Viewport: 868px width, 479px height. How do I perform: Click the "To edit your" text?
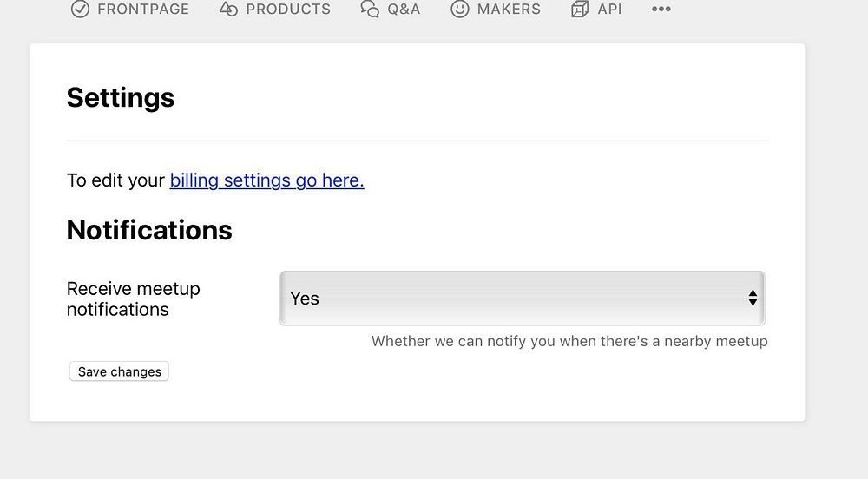pyautogui.click(x=115, y=180)
